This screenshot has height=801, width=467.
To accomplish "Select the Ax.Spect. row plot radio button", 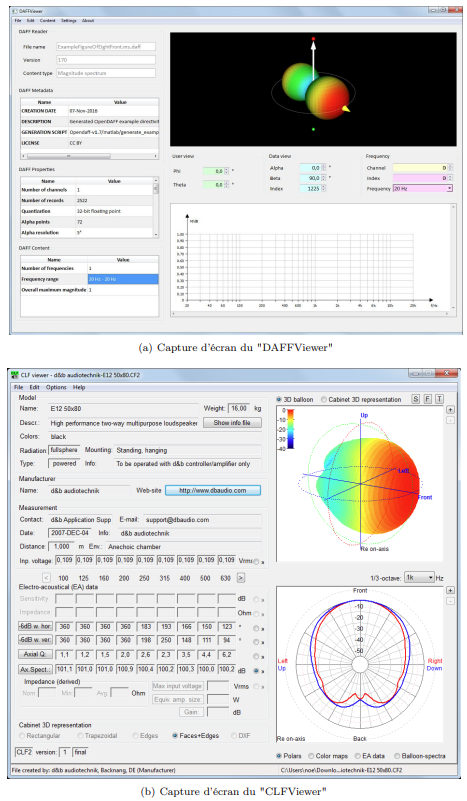I will [256, 671].
